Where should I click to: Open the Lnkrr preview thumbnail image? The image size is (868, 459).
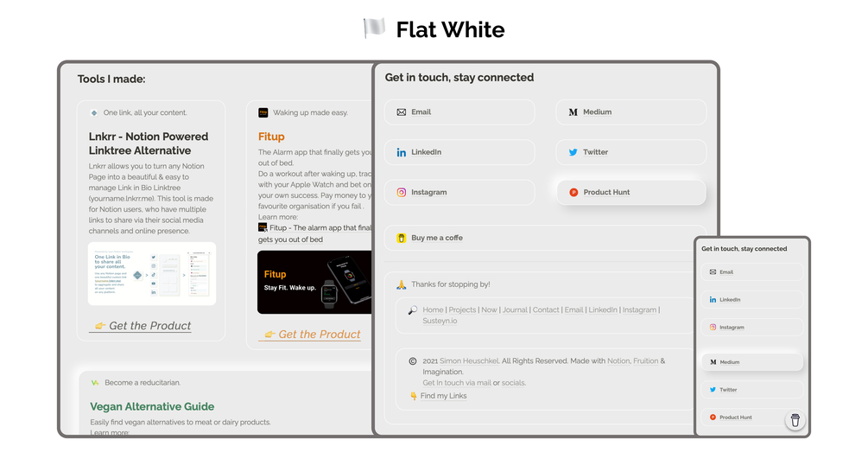click(152, 274)
